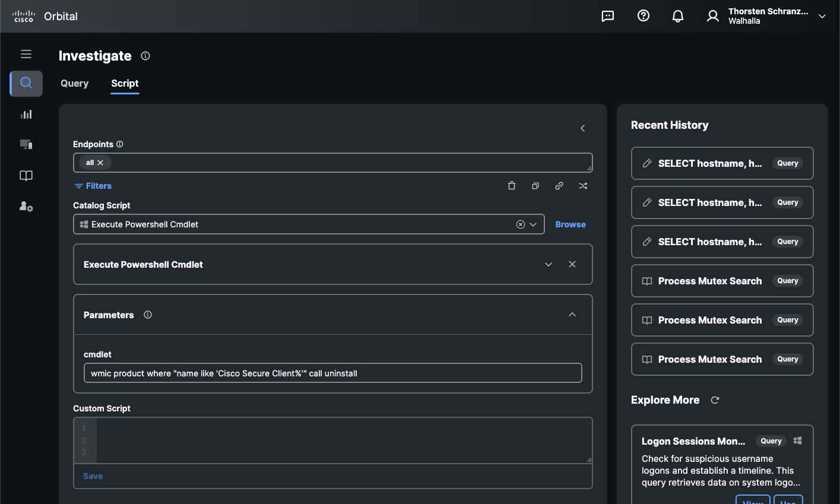Screen dimensions: 840x504
Task: Click the Windows icon in Catalog Script field
Action: (84, 224)
